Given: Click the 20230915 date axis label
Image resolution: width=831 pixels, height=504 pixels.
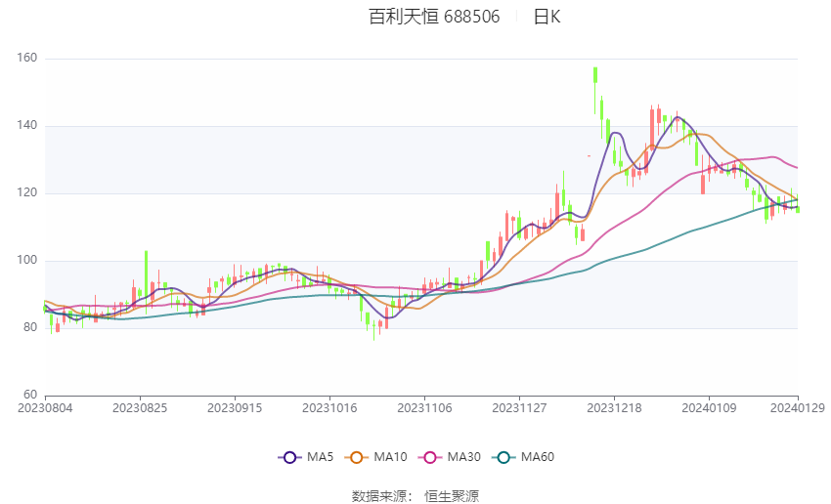Looking at the screenshot, I should click(x=235, y=408).
